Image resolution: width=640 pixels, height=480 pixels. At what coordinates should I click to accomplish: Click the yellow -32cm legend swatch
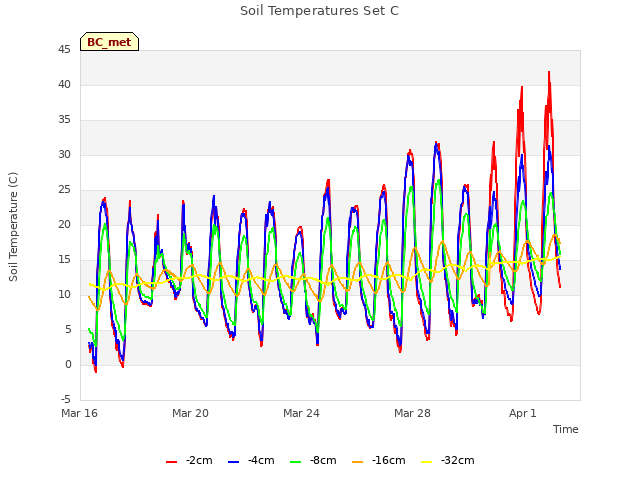(426, 462)
